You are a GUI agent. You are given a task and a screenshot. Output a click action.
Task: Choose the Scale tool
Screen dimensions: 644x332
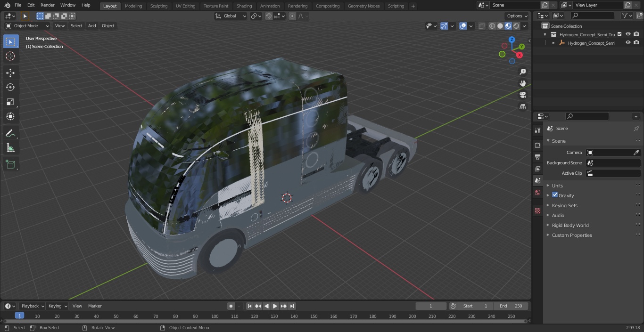click(10, 102)
